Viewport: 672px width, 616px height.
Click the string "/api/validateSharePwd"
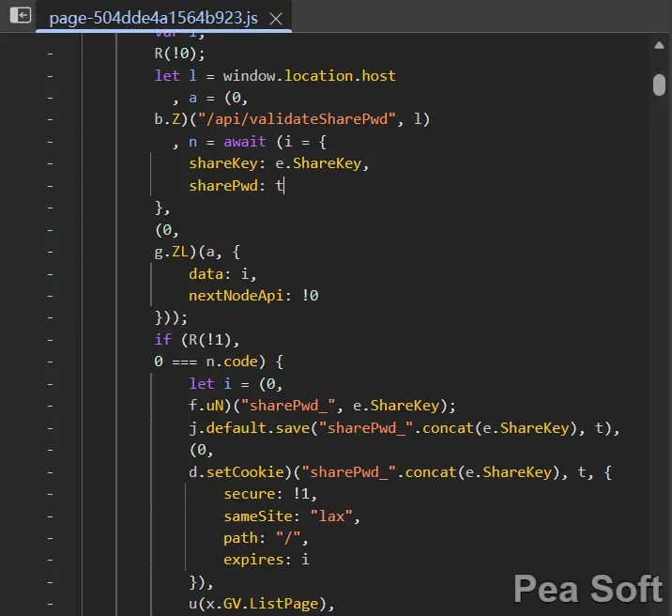point(297,119)
